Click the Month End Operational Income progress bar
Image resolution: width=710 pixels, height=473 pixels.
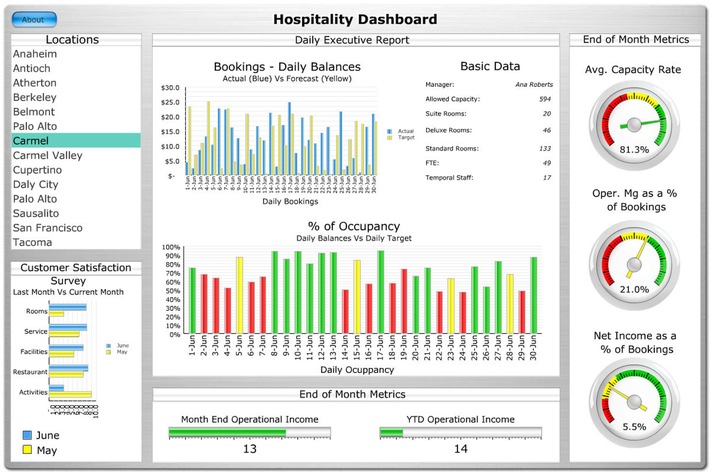coord(249,433)
